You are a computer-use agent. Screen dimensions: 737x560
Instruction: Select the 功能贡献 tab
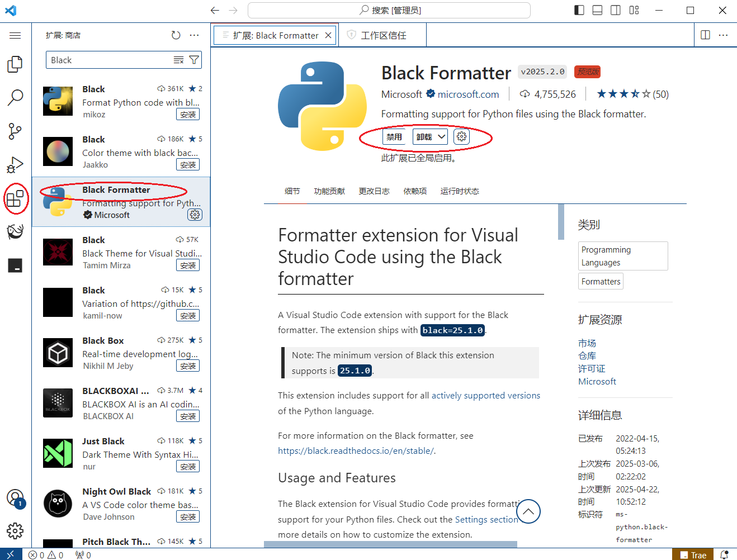click(329, 191)
